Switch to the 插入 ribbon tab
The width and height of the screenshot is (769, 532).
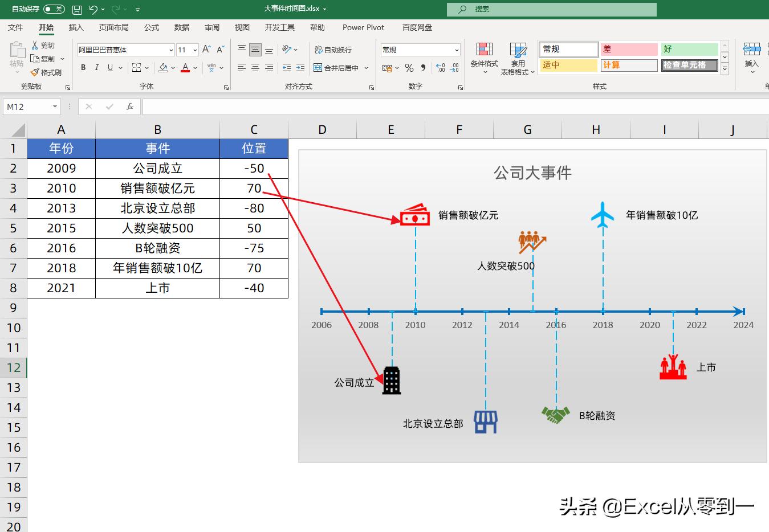pyautogui.click(x=76, y=27)
